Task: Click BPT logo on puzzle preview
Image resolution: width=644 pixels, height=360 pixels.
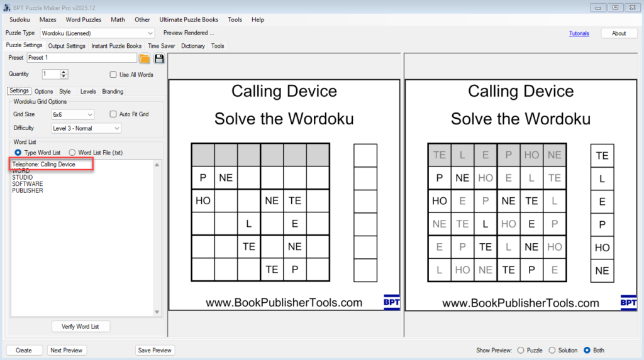Action: tap(391, 302)
